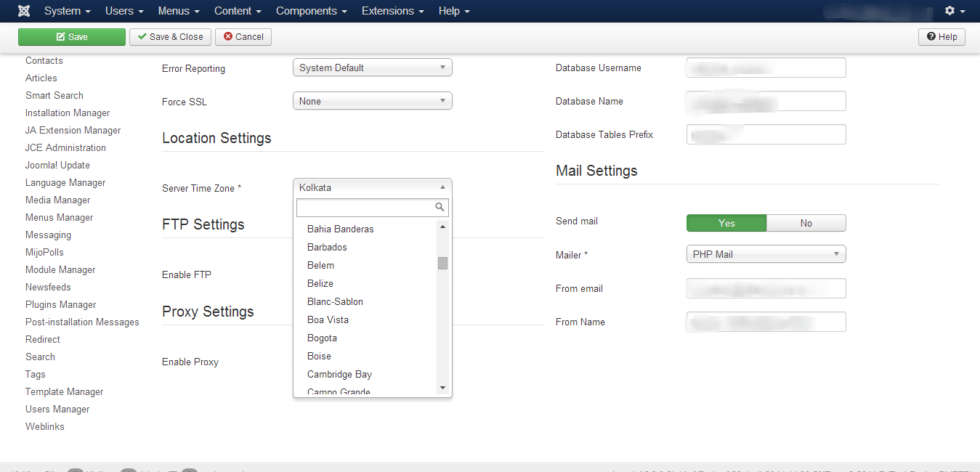Viewport: 980px width, 472px height.
Task: Disable Send mail by clicking No
Action: click(x=806, y=223)
